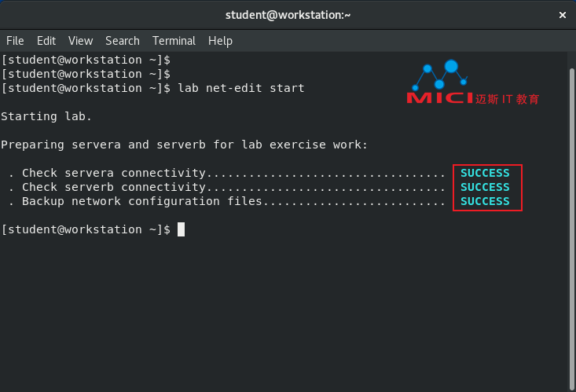Open the Edit menu

(46, 41)
